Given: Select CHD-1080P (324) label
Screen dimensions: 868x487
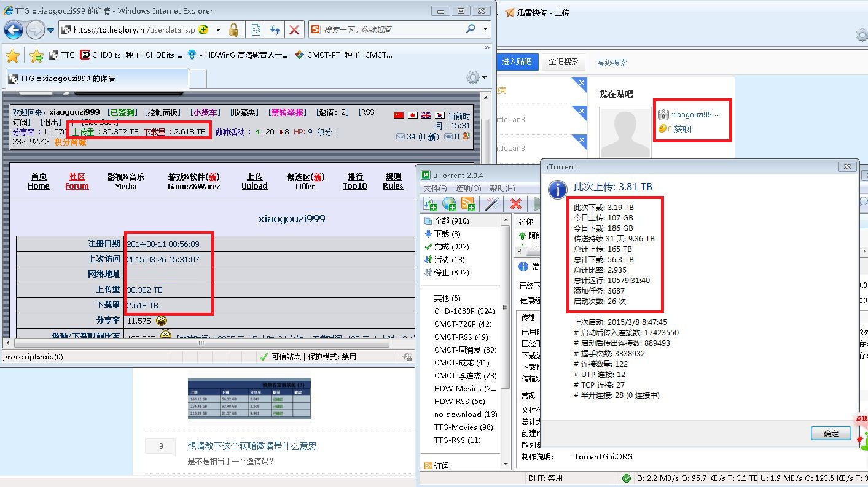Looking at the screenshot, I should tap(464, 311).
